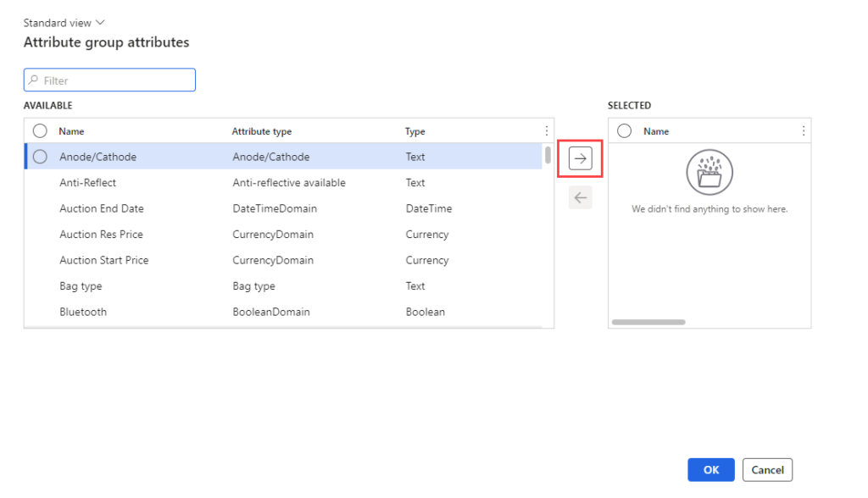This screenshot has width=868, height=498.
Task: Click the horizontal scrollbar under Selected panel
Action: tap(648, 322)
